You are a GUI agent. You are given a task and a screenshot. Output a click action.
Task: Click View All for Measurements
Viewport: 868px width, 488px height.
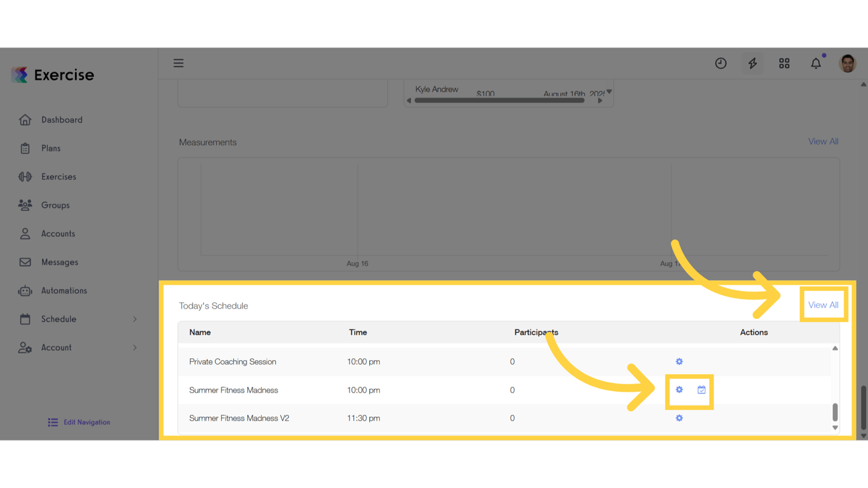823,142
